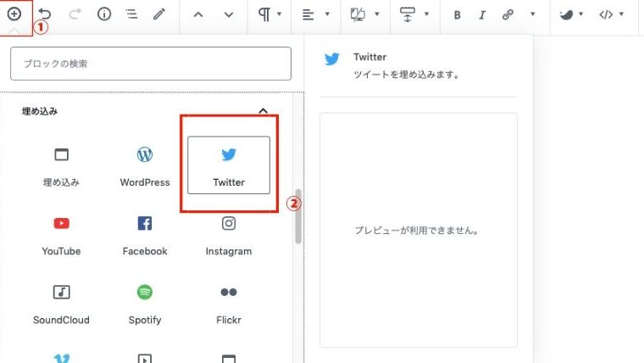The width and height of the screenshot is (644, 363).
Task: Select the generic 埋め込み embed block
Action: tap(61, 165)
